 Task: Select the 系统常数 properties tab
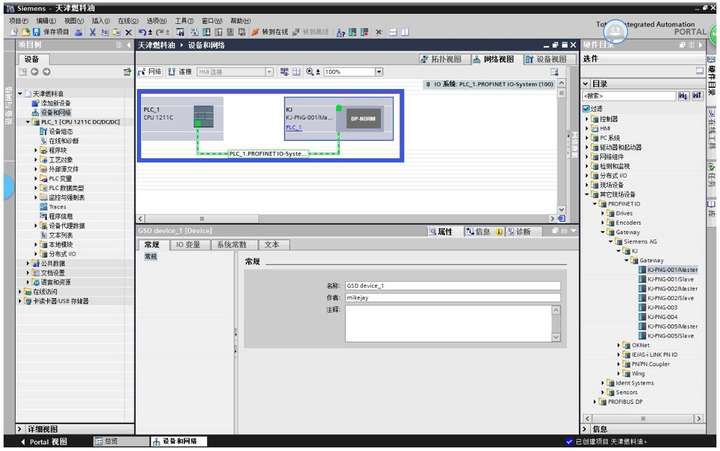click(231, 244)
